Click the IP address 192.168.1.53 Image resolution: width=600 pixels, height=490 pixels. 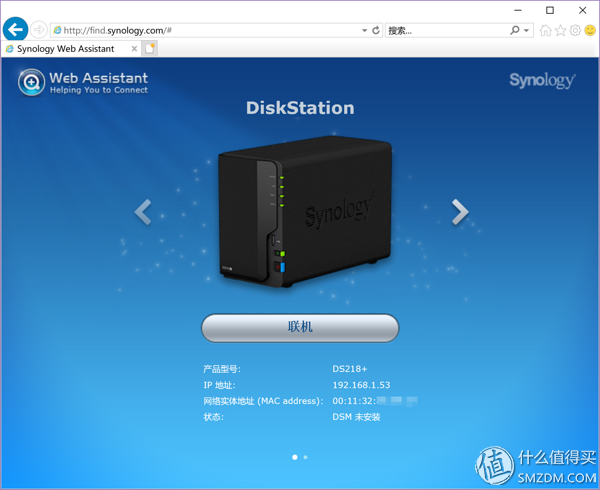pyautogui.click(x=361, y=385)
